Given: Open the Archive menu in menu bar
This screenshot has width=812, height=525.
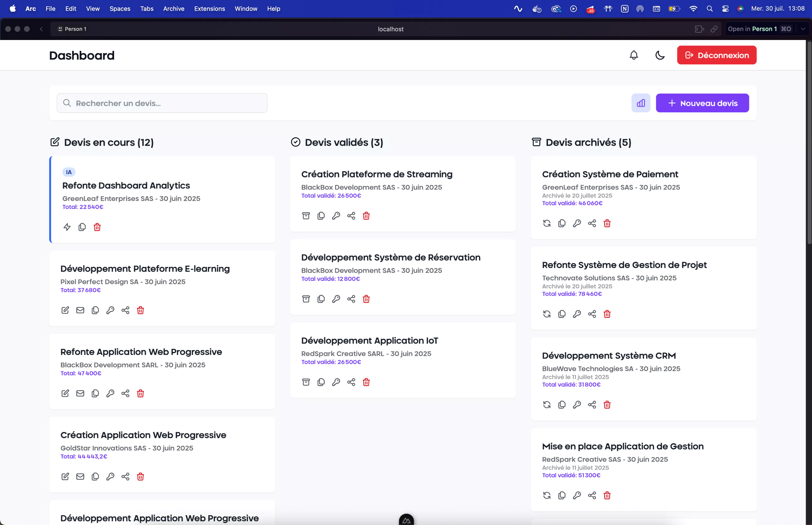Looking at the screenshot, I should click(x=174, y=9).
